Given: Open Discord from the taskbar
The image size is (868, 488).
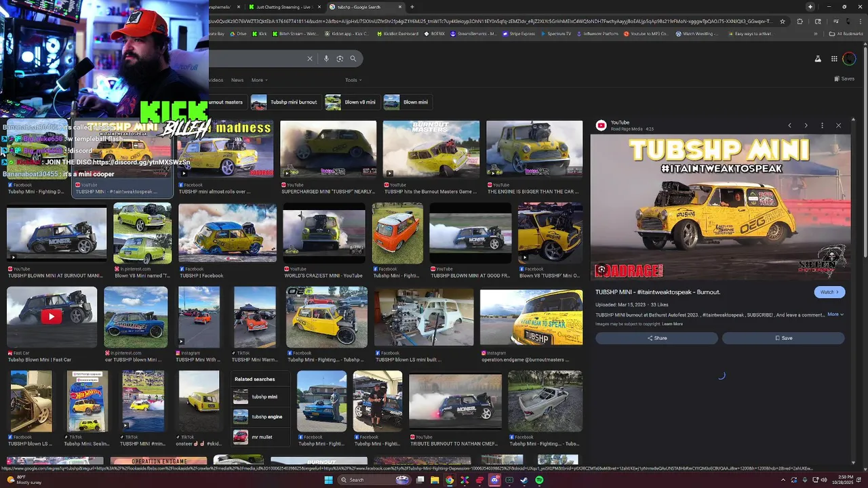Looking at the screenshot, I should point(494,480).
